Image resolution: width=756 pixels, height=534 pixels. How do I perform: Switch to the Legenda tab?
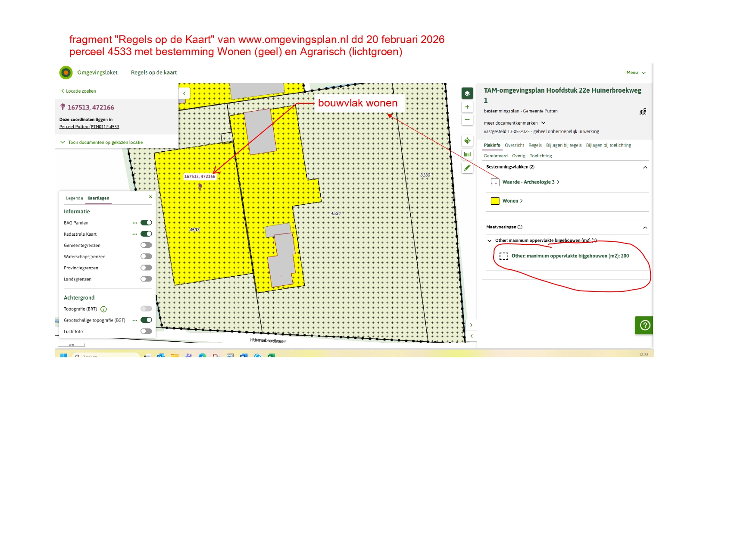coord(74,198)
